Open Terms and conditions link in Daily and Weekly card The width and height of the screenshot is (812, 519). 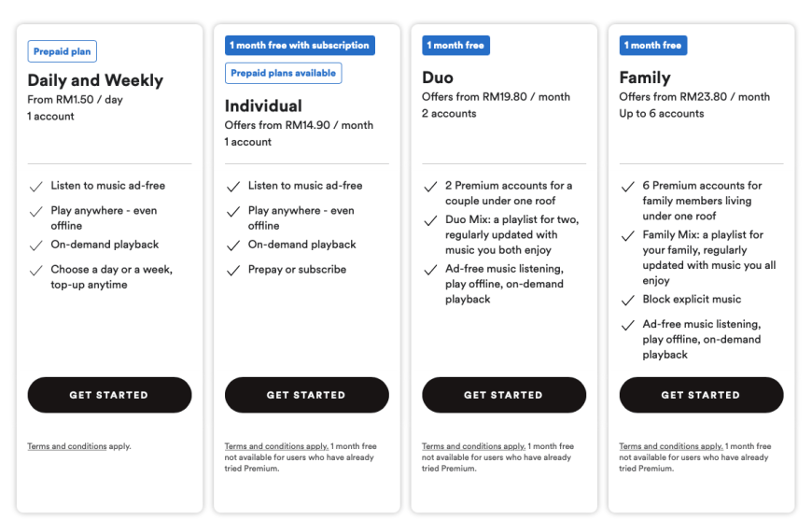pos(67,446)
